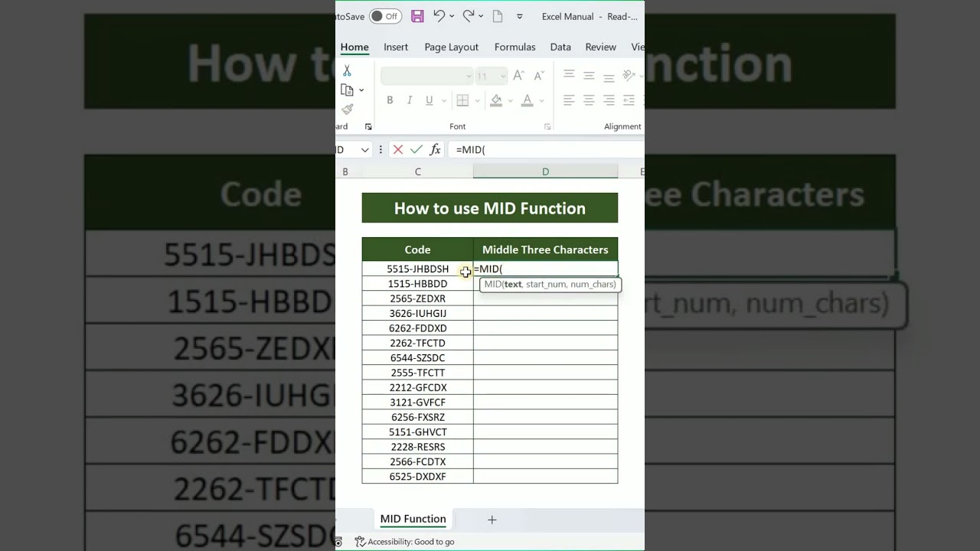Expand the Copy options arrow
This screenshot has height=551, width=980.
[x=361, y=90]
